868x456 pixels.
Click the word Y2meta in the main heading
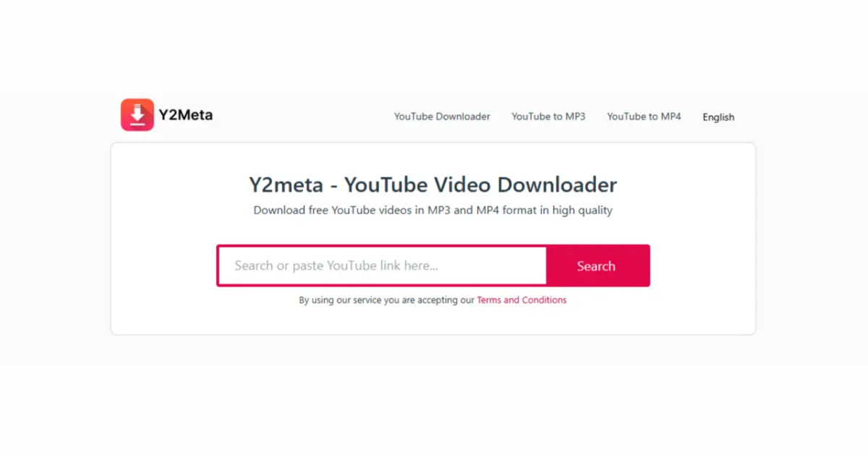click(284, 185)
